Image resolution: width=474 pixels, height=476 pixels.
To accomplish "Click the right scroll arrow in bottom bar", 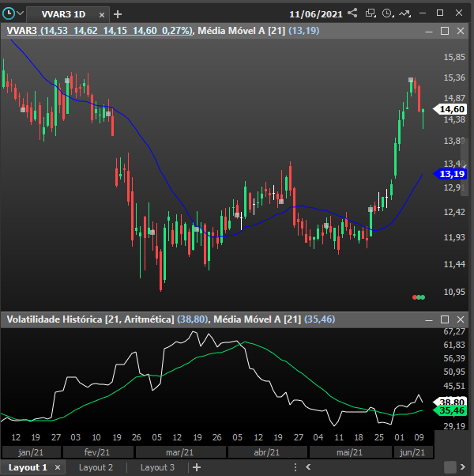I will [463, 467].
